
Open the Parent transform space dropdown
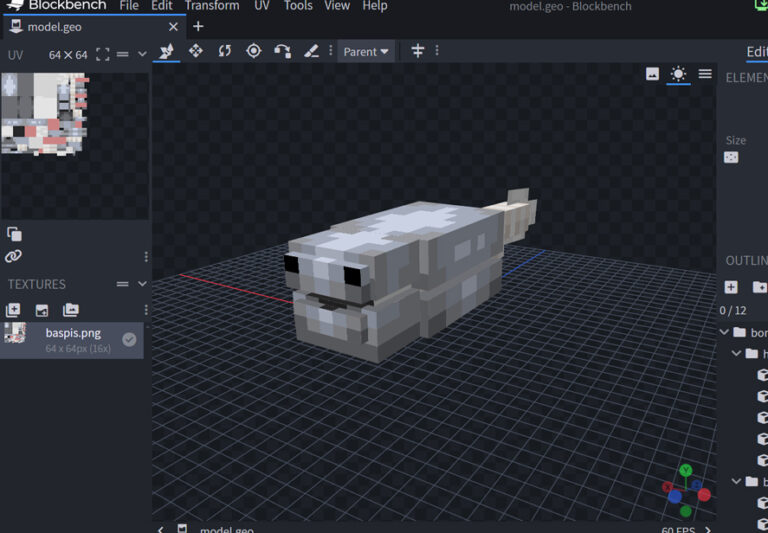tap(366, 52)
